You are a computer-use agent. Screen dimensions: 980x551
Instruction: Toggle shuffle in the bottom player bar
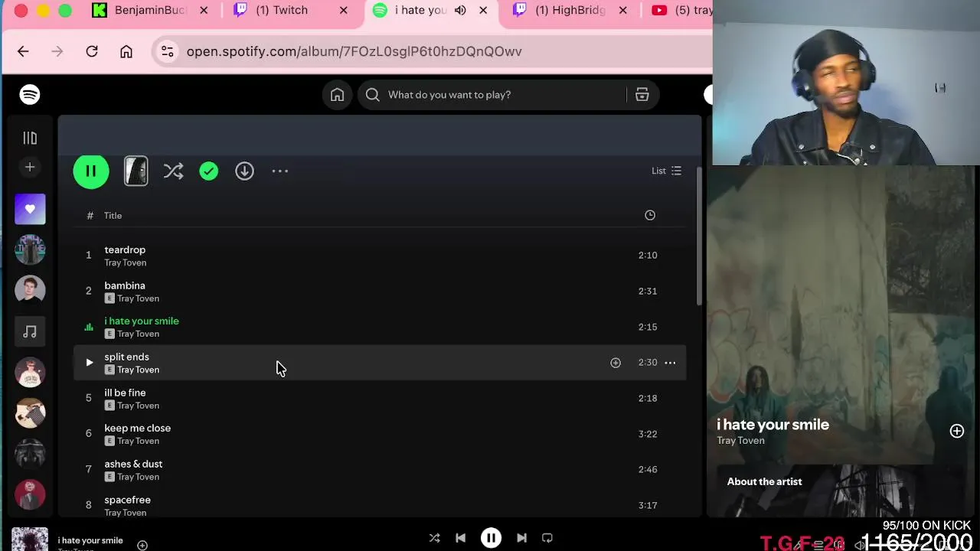click(x=434, y=538)
